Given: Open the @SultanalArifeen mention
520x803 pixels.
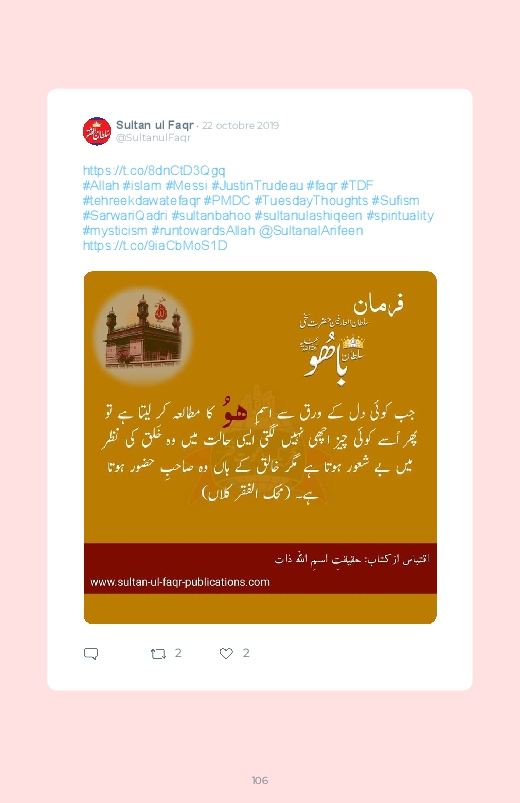Looking at the screenshot, I should click(311, 231).
